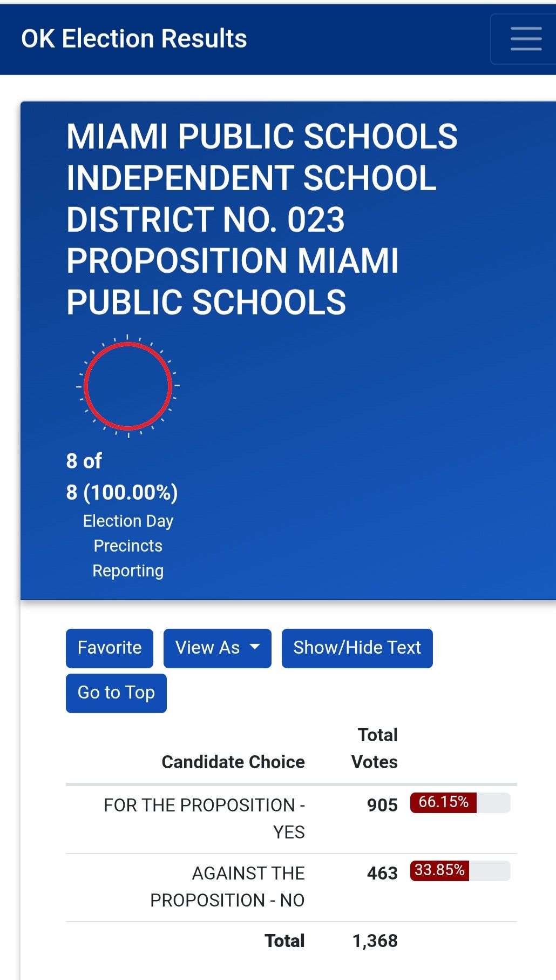This screenshot has width=556, height=980.
Task: Click the FOR THE PROPOSITION - YES row
Action: click(291, 819)
